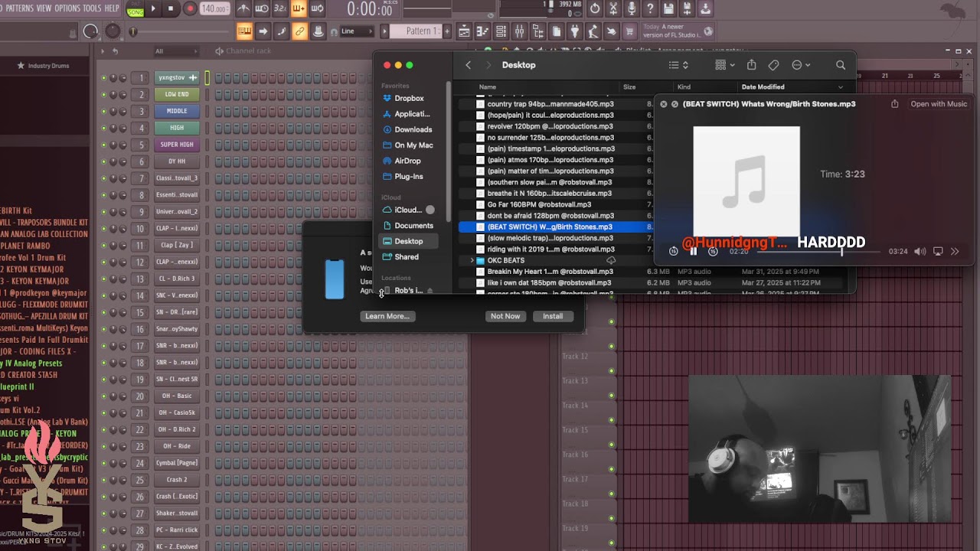
Task: Toggle the loop recording icon
Action: tap(317, 9)
